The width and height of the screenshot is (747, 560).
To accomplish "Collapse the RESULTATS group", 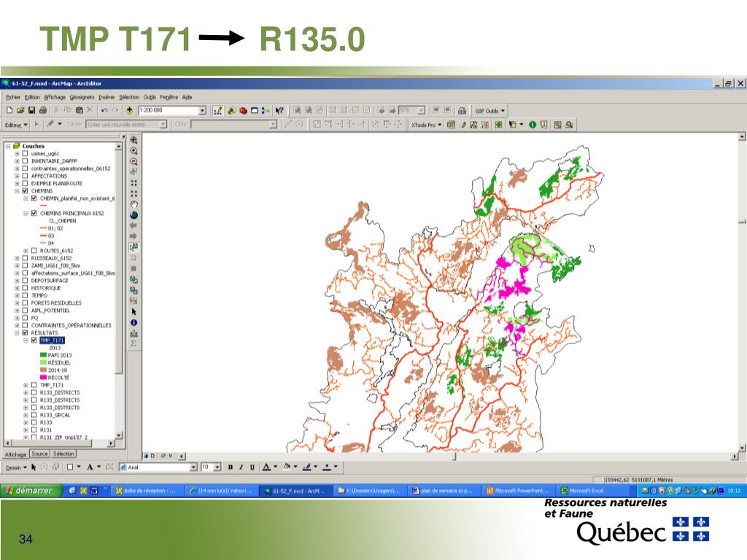I will 18,332.
